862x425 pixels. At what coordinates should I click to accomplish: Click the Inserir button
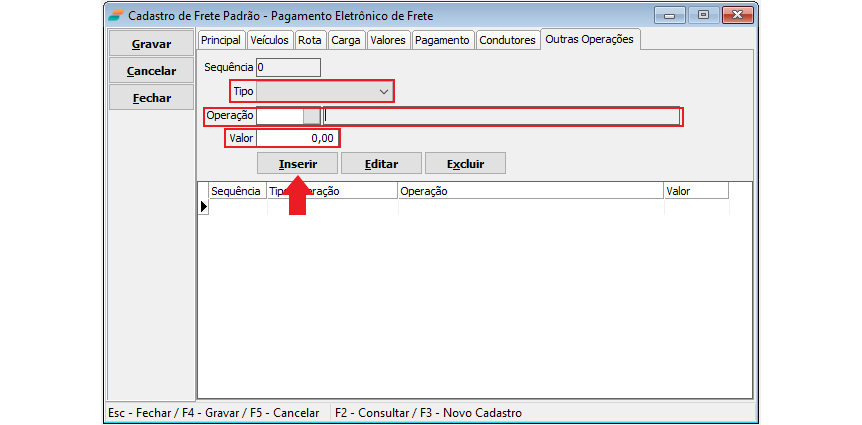point(298,163)
